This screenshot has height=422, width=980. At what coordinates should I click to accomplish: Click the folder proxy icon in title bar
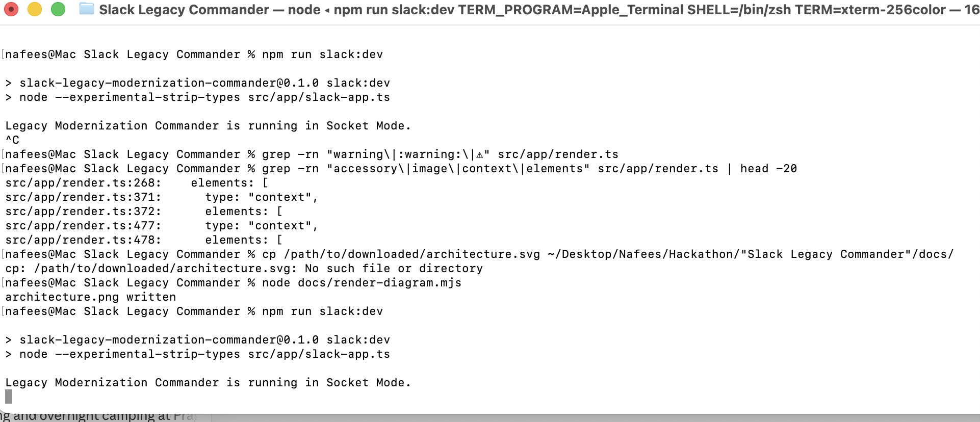(x=87, y=9)
